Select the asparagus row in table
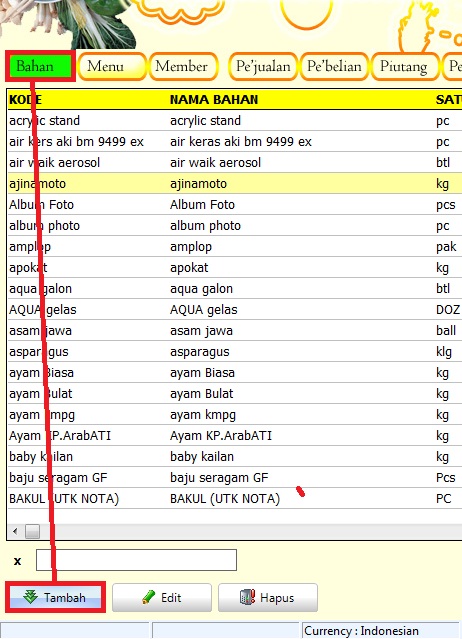462x639 pixels. [x=235, y=351]
